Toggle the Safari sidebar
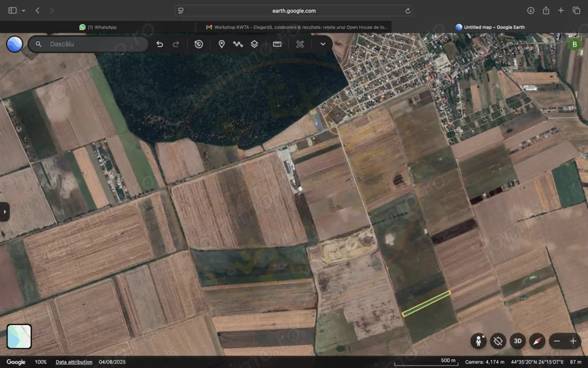Image resolution: width=588 pixels, height=368 pixels. [12, 11]
